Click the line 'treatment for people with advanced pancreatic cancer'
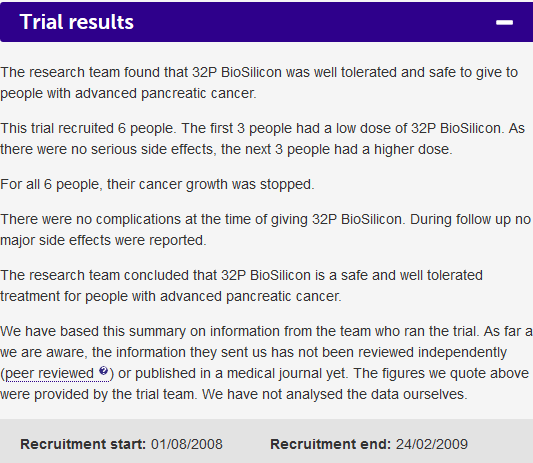 click(171, 296)
